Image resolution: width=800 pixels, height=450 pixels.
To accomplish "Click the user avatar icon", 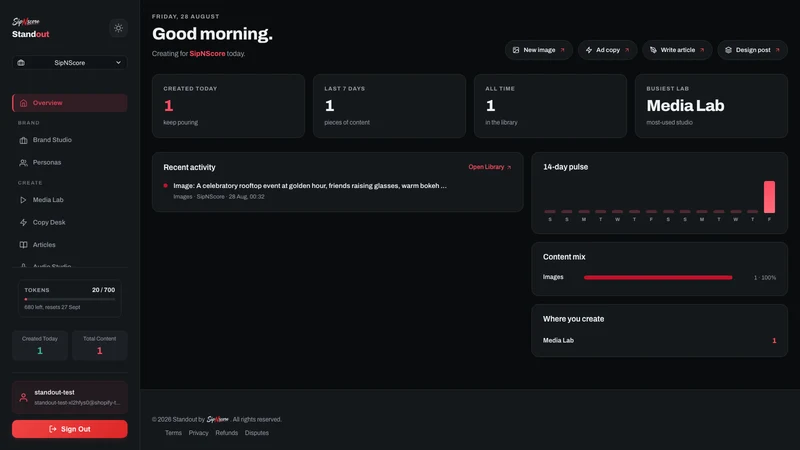I will click(x=23, y=397).
